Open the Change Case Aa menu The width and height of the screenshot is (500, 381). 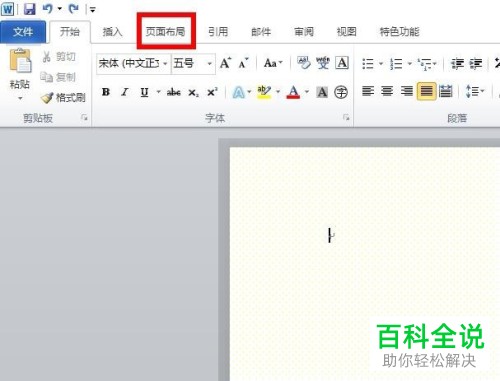tap(273, 63)
